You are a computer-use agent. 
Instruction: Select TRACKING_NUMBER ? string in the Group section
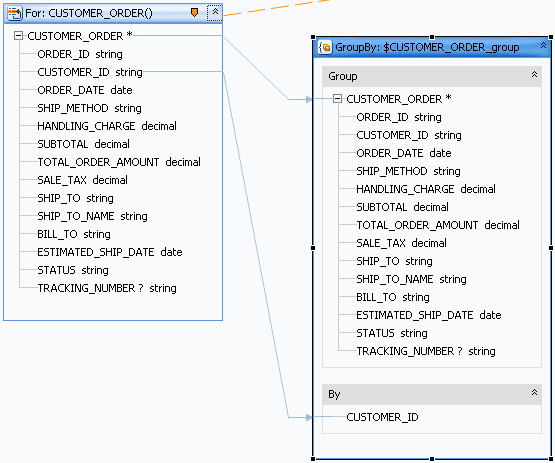pos(426,351)
